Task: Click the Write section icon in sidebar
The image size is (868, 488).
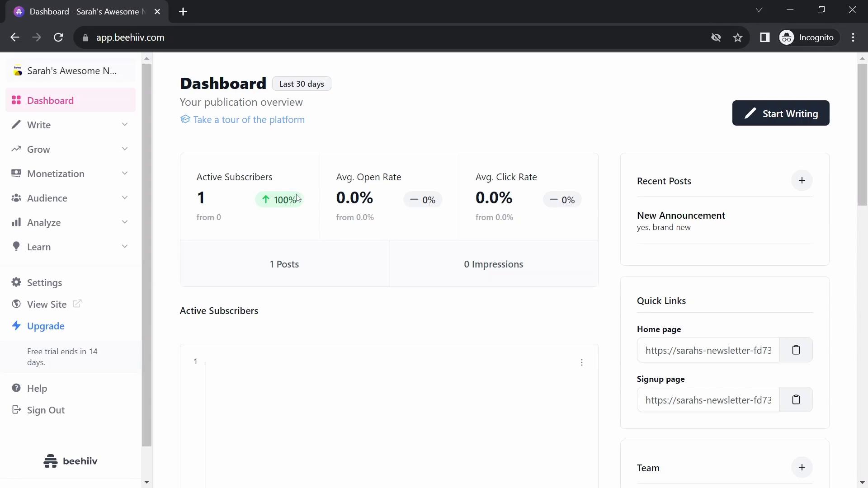Action: coord(16,125)
